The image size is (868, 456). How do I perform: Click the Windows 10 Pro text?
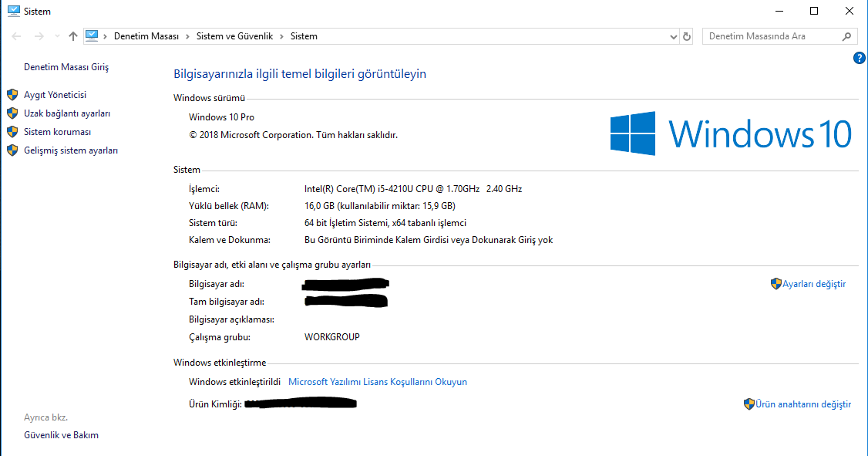(221, 117)
